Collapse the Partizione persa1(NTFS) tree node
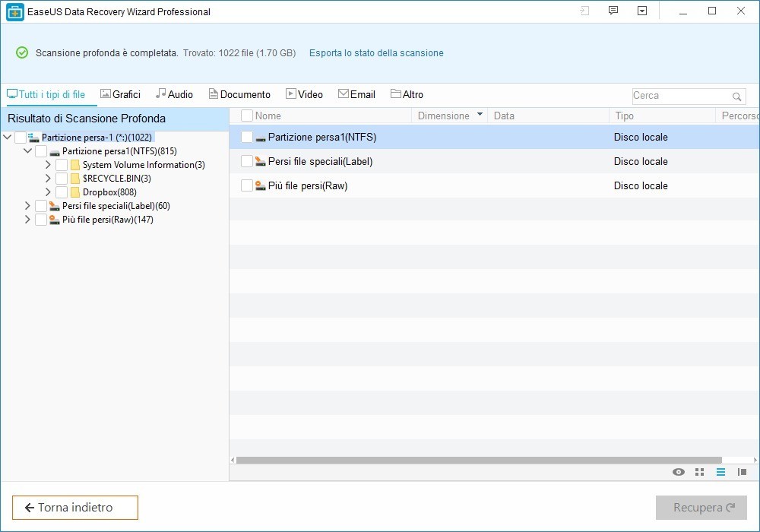Viewport: 760px width, 532px height. coord(27,151)
